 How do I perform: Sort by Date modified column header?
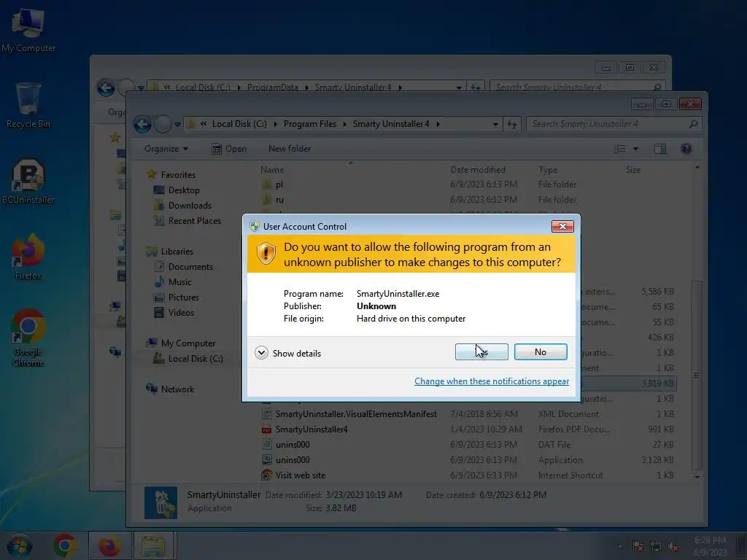point(478,169)
